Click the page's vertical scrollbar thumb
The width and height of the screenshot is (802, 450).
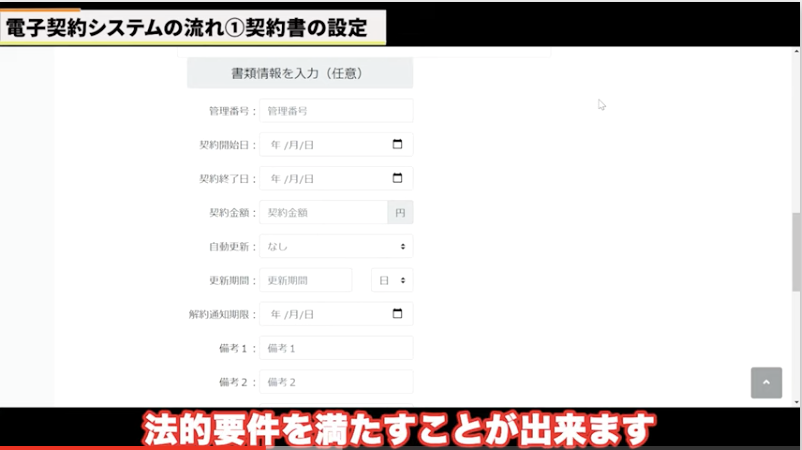point(796,250)
